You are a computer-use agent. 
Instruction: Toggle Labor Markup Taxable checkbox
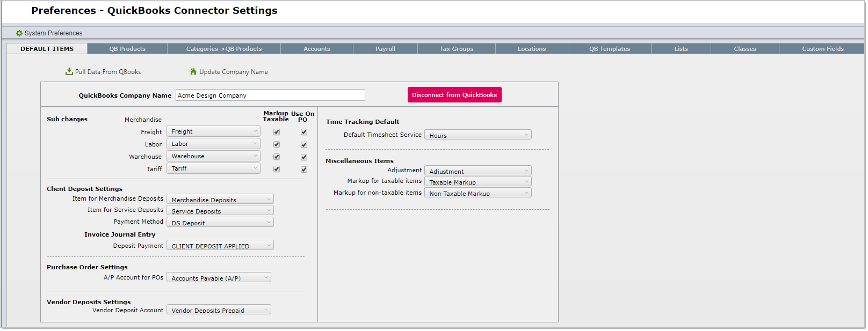coord(277,144)
